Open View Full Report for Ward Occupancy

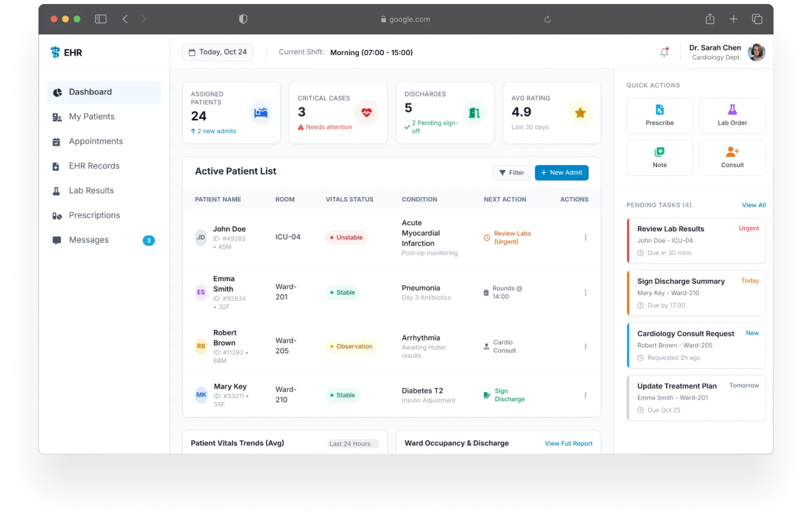click(x=569, y=443)
